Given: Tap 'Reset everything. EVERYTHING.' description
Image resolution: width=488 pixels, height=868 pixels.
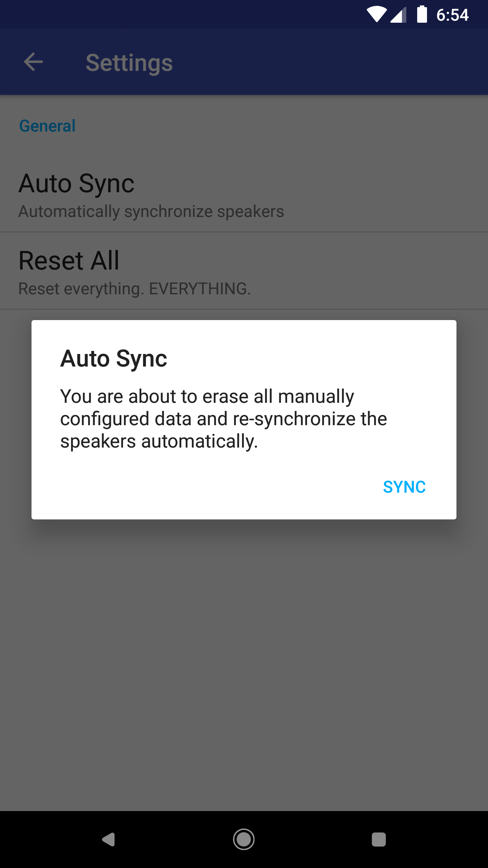Looking at the screenshot, I should 135,289.
